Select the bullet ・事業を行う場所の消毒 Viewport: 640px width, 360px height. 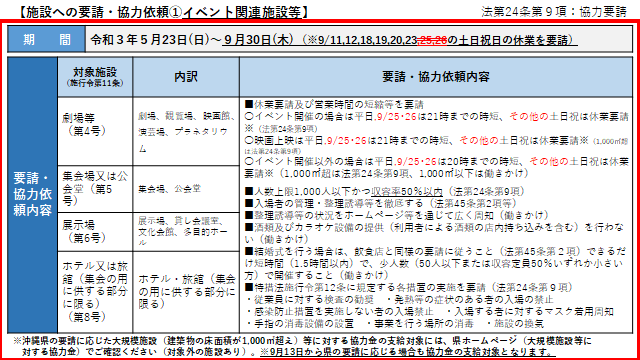click(419, 324)
